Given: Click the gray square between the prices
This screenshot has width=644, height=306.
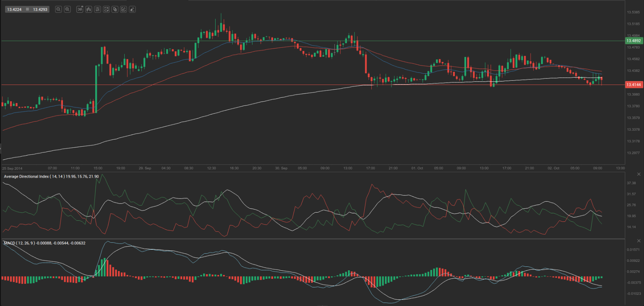Looking at the screenshot, I should click(x=27, y=9).
